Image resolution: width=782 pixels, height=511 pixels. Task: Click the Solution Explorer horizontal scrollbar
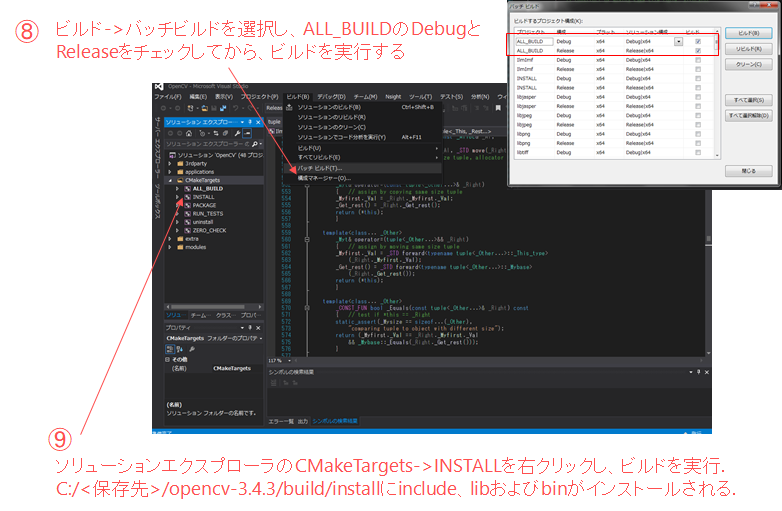pos(213,307)
